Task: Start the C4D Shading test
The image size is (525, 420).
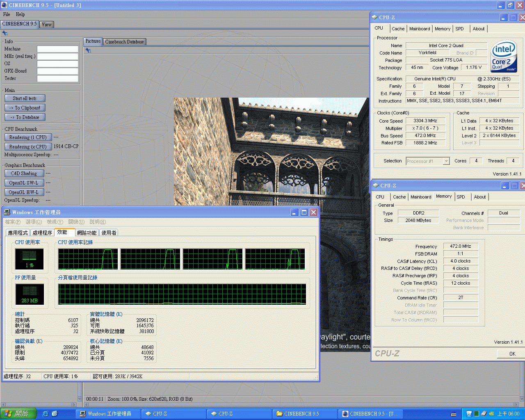Action: pos(24,173)
